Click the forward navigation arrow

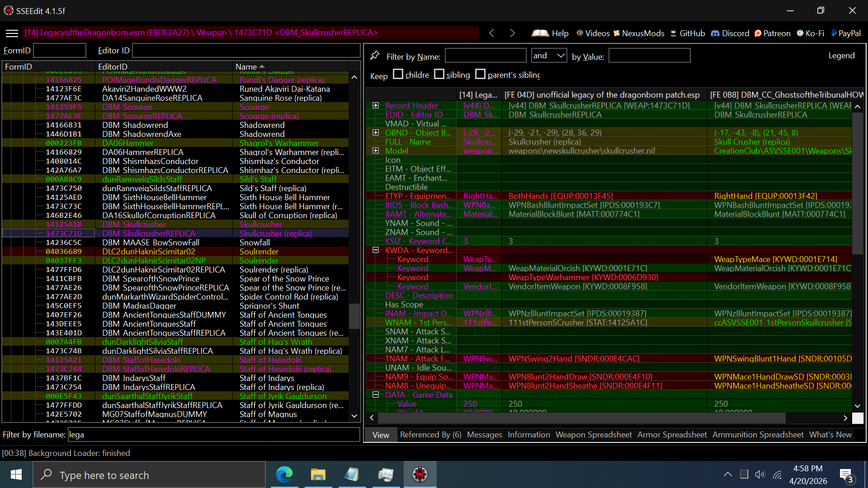512,33
